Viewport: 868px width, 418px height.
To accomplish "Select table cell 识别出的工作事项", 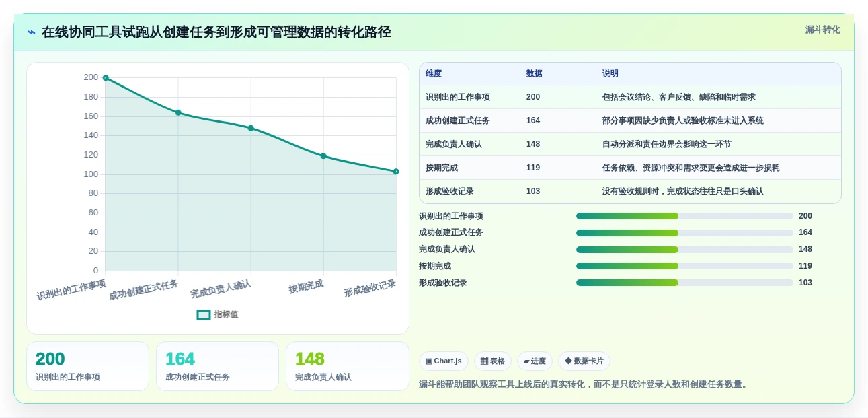I will click(458, 97).
